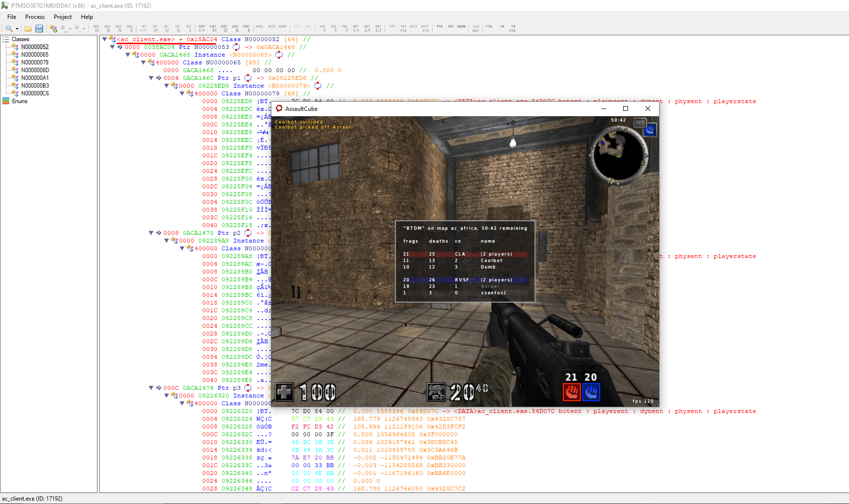Screen dimensions: 849x504
Task: Click the CLS INST class instance icon
Action: click(476, 29)
